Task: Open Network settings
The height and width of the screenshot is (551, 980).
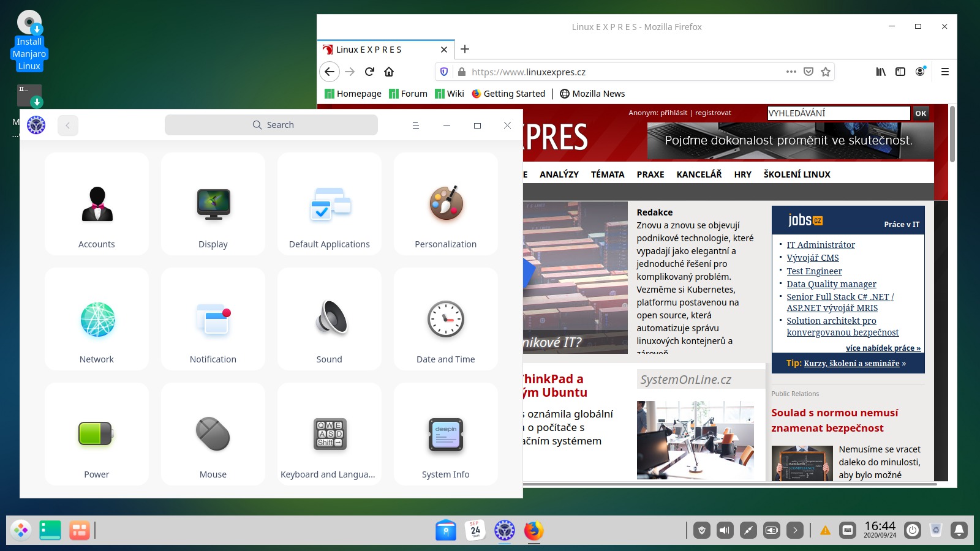Action: tap(97, 319)
